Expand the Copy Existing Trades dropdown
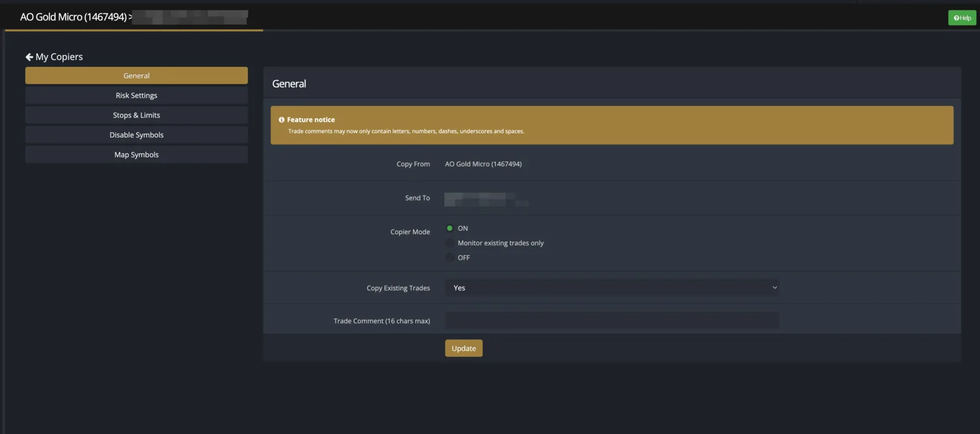The image size is (980, 434). [612, 288]
